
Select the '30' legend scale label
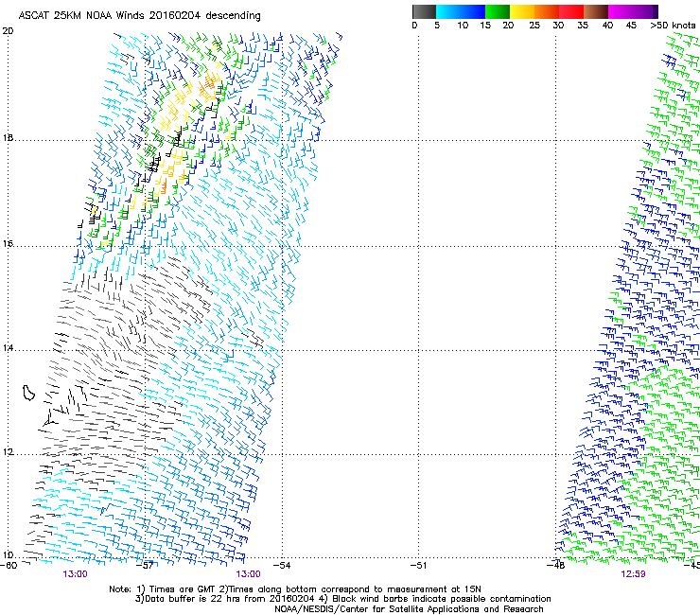pyautogui.click(x=558, y=26)
